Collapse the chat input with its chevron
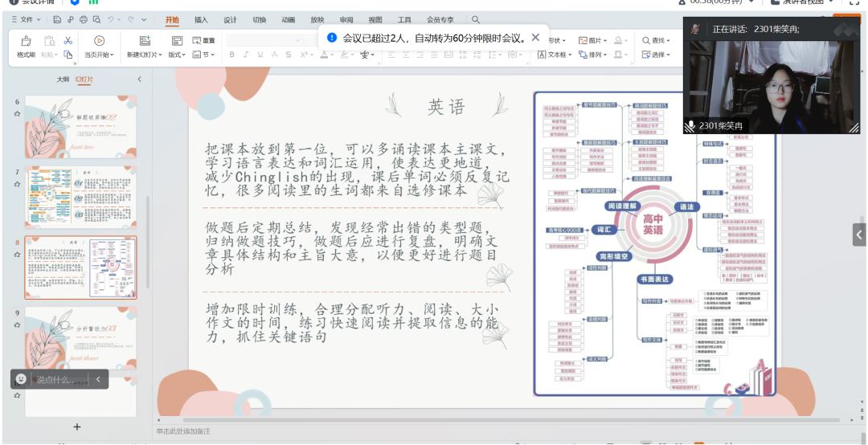 [98, 379]
